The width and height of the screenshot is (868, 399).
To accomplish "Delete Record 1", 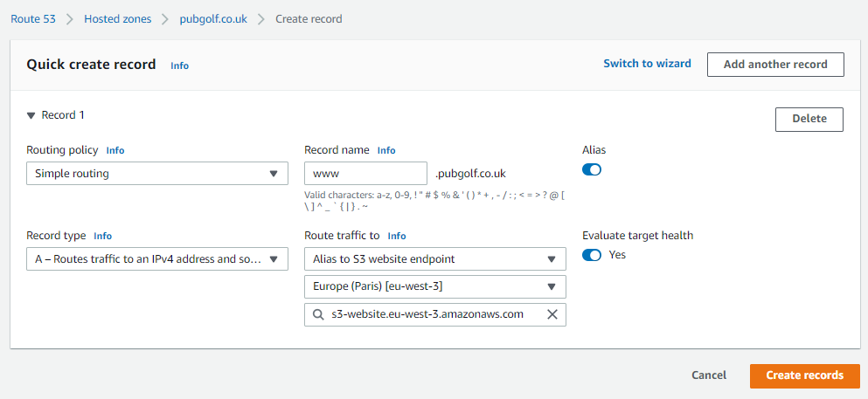I will [x=809, y=120].
